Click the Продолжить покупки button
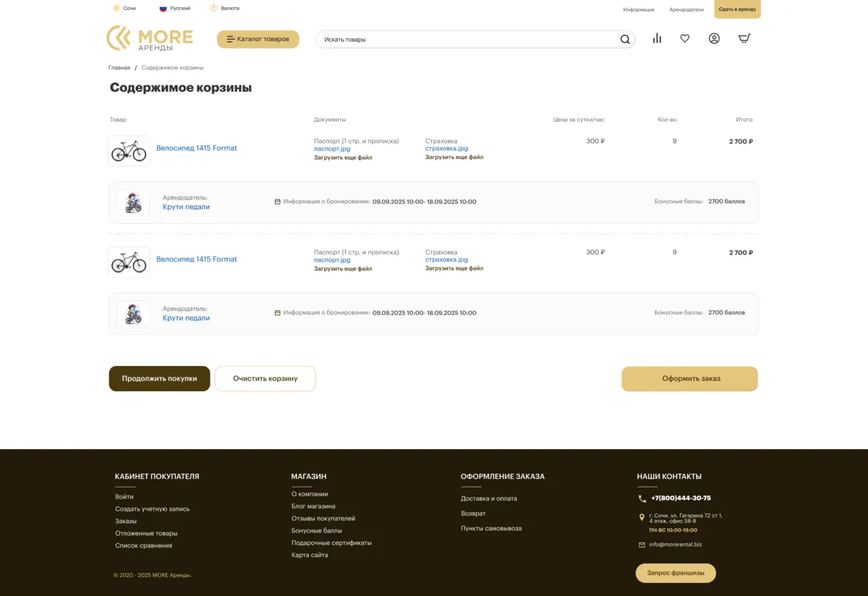Screen dimensions: 868x596 159,378
